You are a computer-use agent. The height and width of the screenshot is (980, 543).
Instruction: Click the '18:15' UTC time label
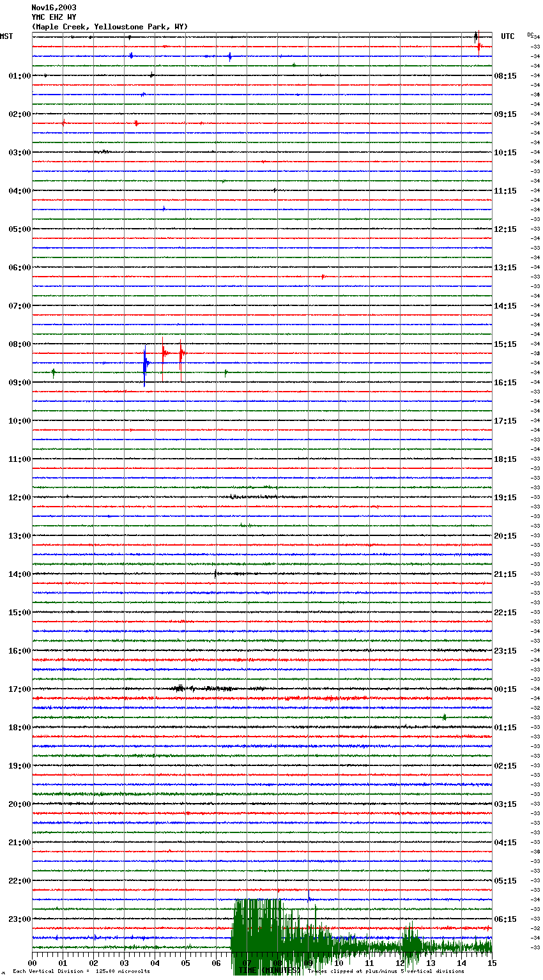505,459
